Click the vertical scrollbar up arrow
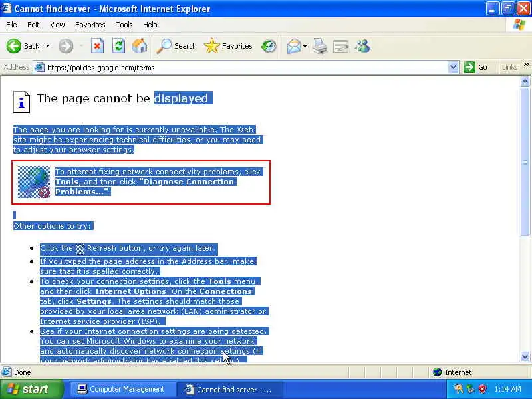The width and height of the screenshot is (532, 399). pyautogui.click(x=525, y=81)
